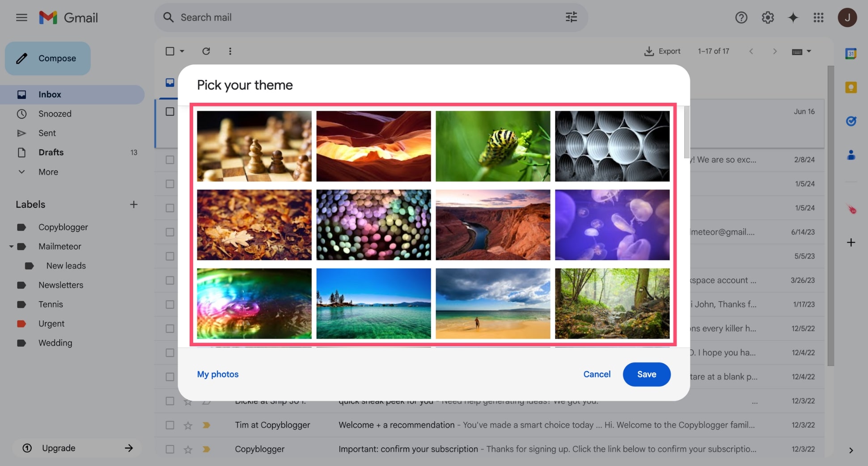Screen dimensions: 868x466
Task: Create new label with plus icon
Action: (x=133, y=205)
